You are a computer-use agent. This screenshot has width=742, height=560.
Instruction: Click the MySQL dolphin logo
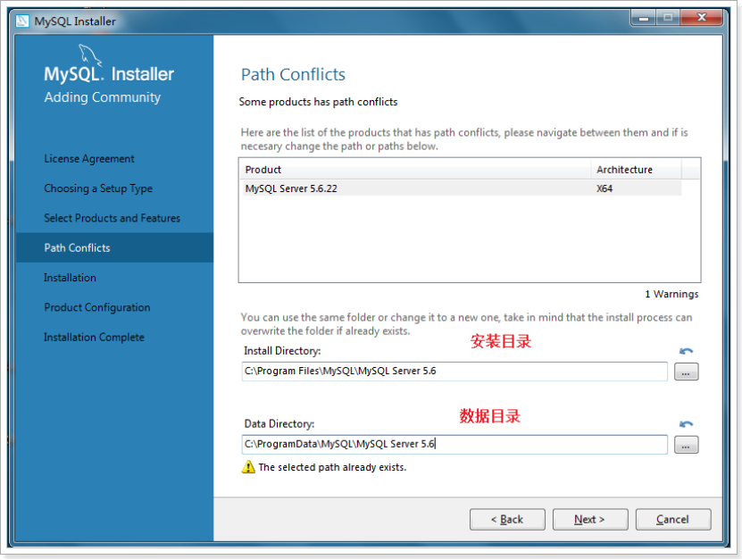click(89, 55)
